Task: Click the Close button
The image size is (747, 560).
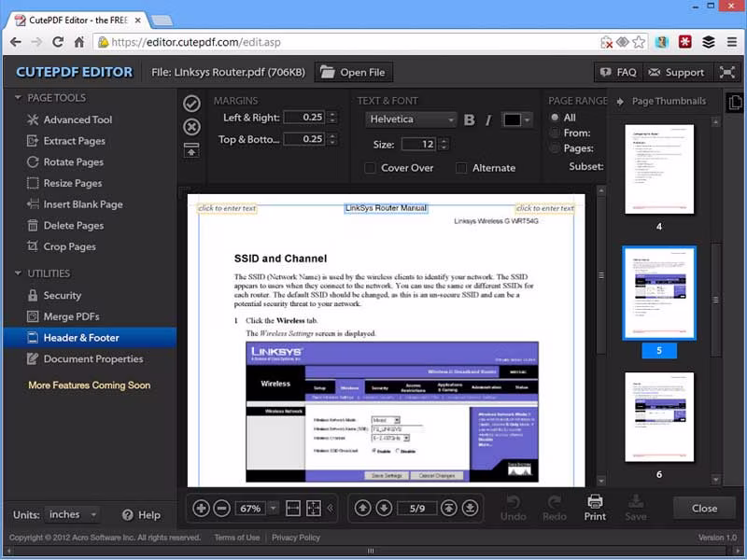Action: tap(704, 508)
